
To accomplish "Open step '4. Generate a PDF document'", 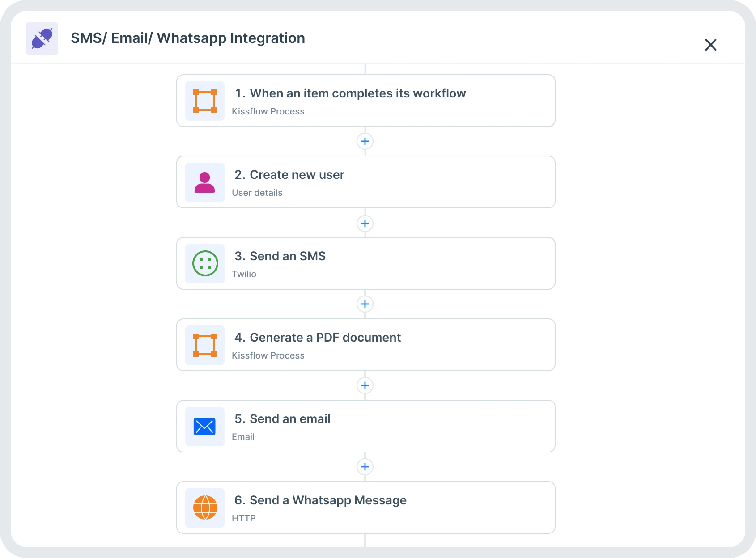I will pos(366,345).
